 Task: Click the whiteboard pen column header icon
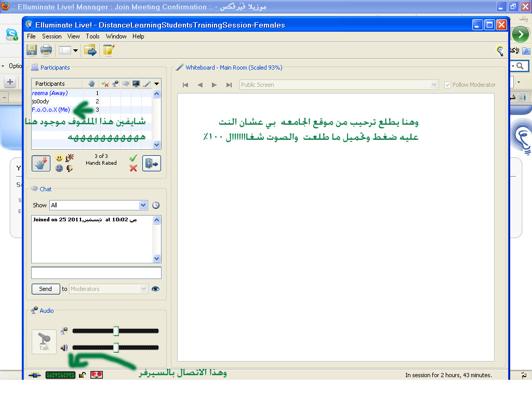(x=147, y=84)
